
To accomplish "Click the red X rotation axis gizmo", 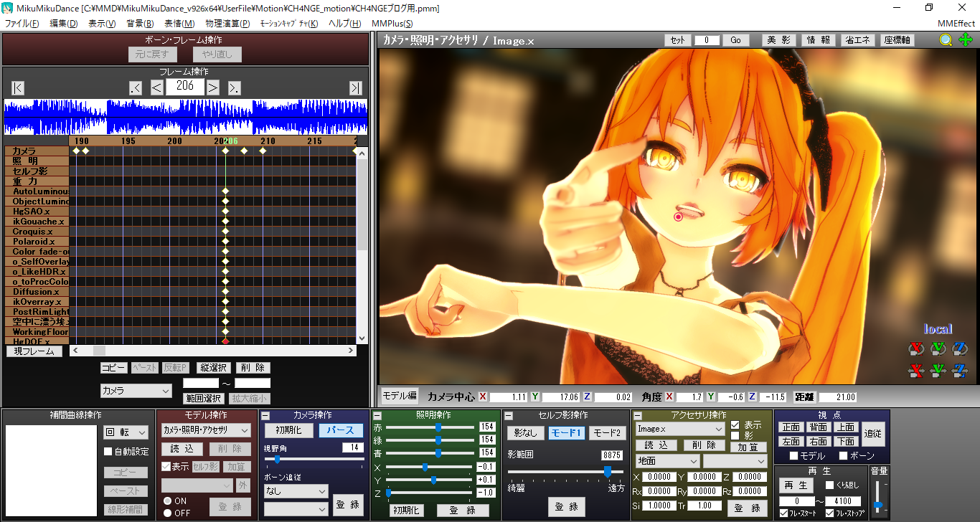I will (x=915, y=349).
